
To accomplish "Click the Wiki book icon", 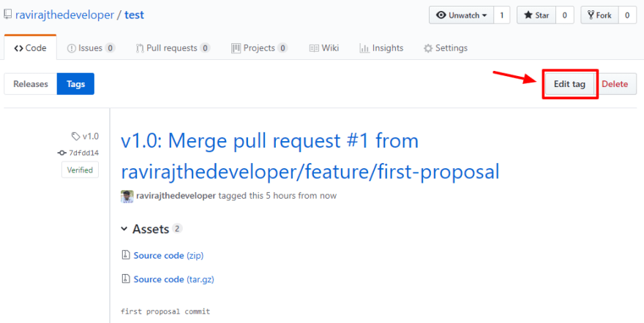I will click(314, 48).
